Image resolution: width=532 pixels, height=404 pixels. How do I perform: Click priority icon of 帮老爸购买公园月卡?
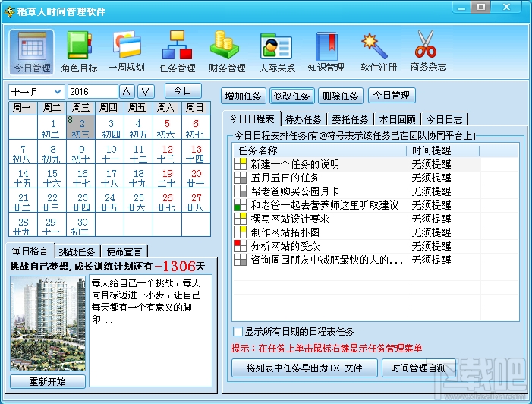tap(241, 191)
